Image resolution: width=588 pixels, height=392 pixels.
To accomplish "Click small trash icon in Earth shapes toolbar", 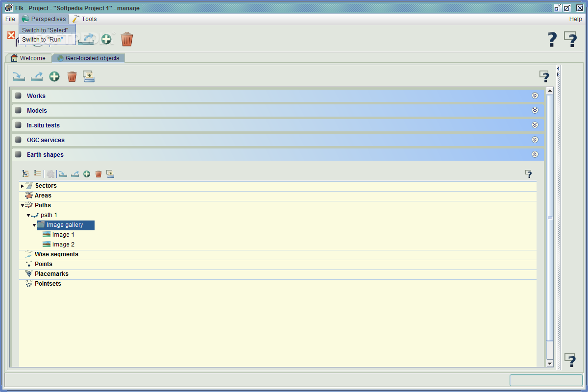I will pos(98,174).
